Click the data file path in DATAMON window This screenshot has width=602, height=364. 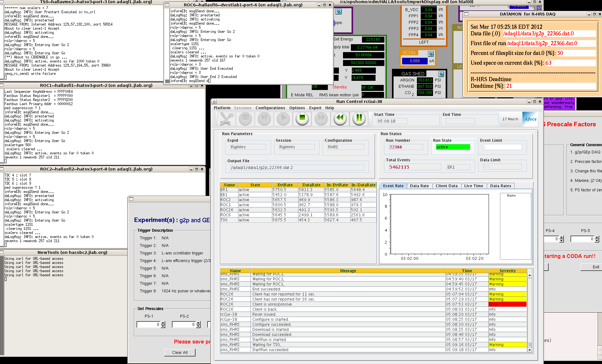click(549, 34)
